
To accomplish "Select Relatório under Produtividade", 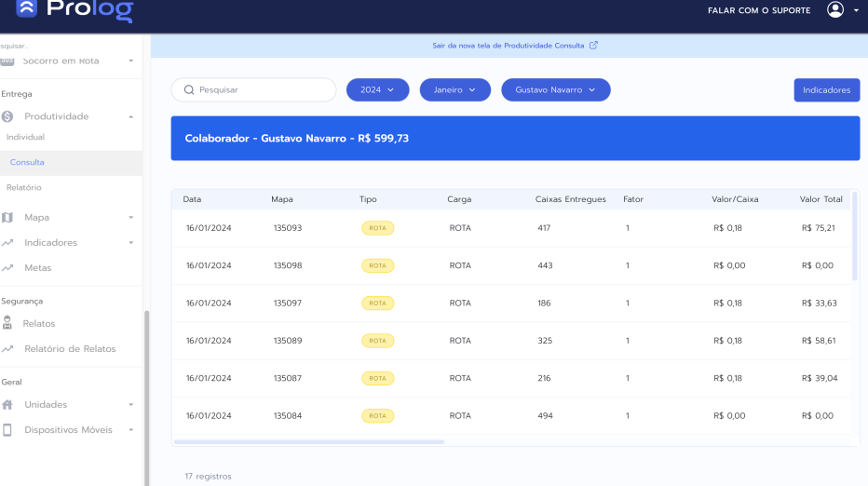I will [24, 187].
